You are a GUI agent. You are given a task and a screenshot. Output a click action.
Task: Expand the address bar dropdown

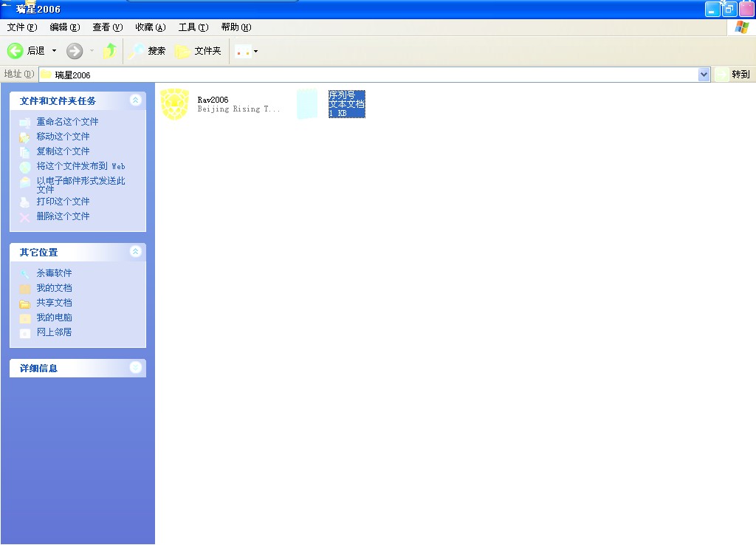tap(704, 75)
